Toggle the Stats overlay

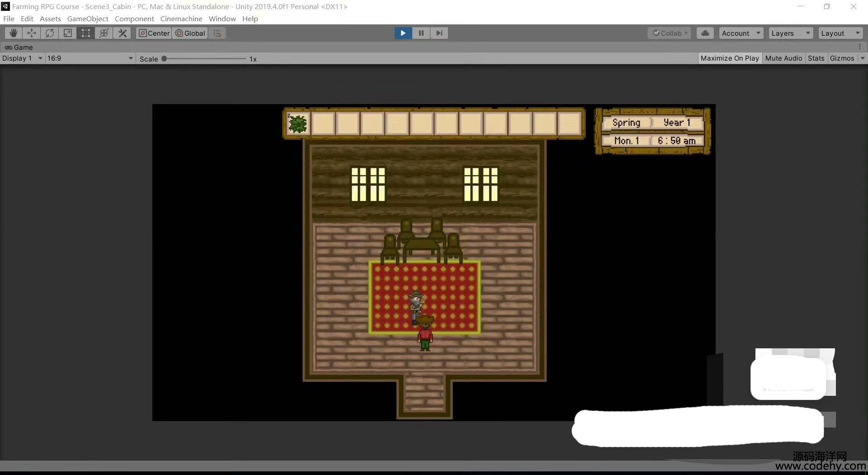click(x=816, y=58)
